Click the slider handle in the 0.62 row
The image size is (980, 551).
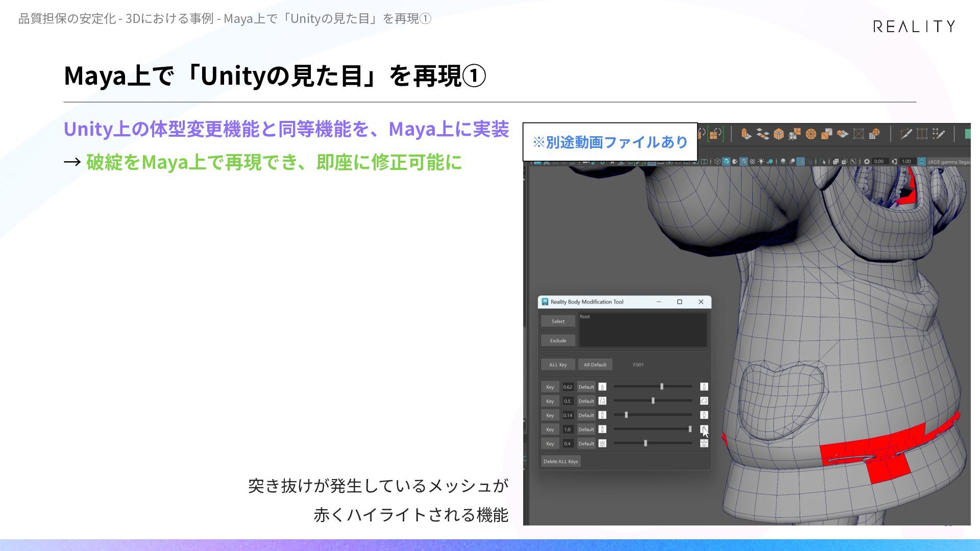coord(662,387)
